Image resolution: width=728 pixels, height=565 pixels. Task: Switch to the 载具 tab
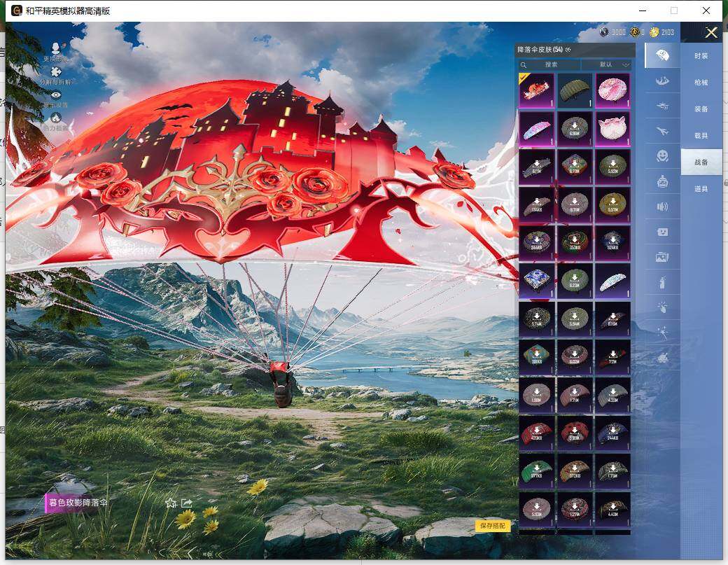point(701,136)
